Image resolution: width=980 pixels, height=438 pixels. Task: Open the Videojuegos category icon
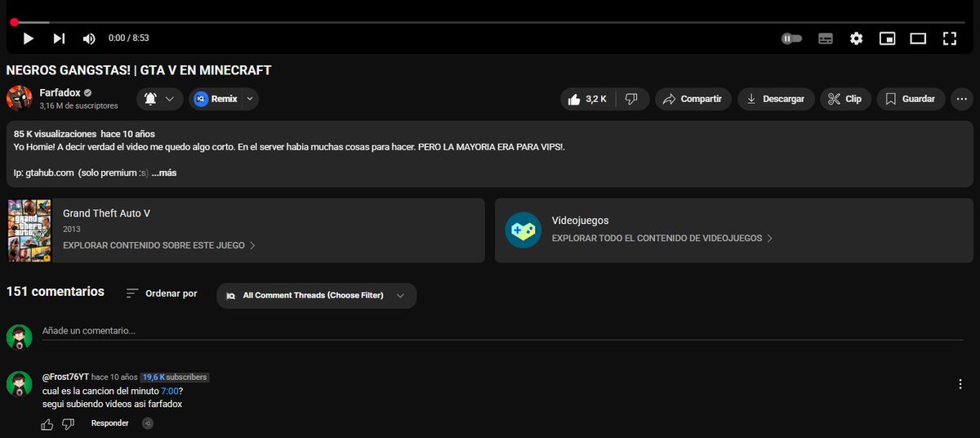pyautogui.click(x=523, y=230)
